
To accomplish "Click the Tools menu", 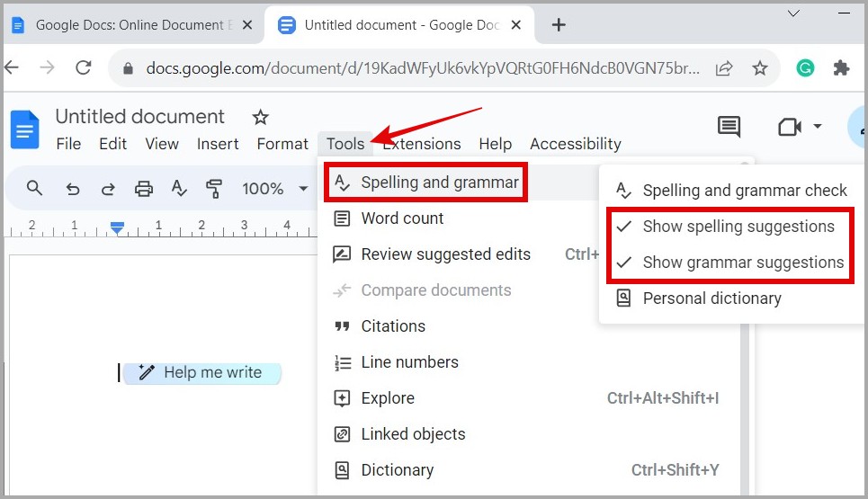I will tap(345, 144).
